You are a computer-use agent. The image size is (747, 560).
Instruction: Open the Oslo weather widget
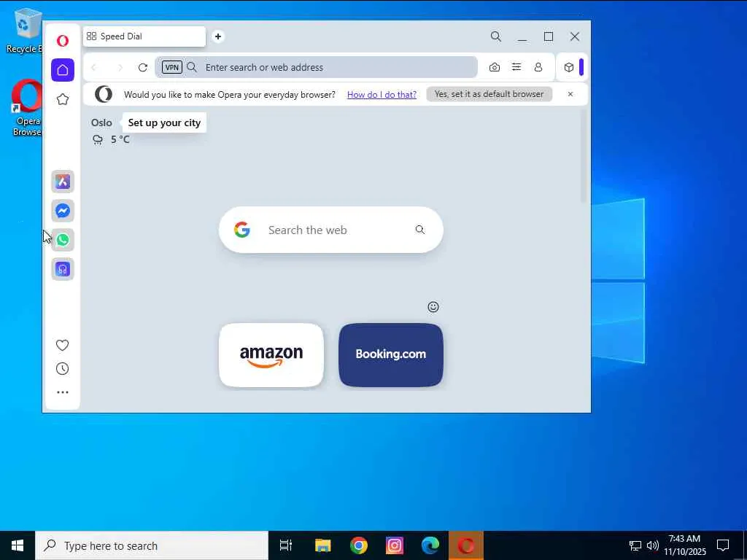[x=110, y=131]
